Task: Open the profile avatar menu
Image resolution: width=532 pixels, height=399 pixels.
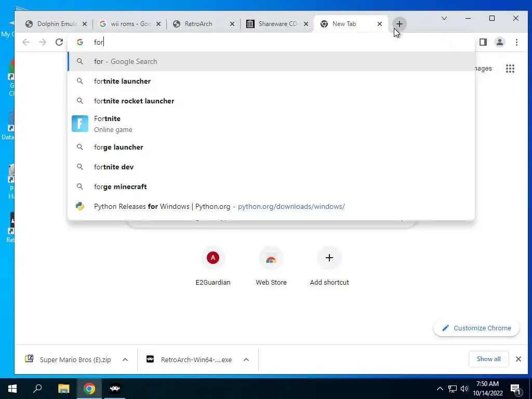Action: click(500, 42)
